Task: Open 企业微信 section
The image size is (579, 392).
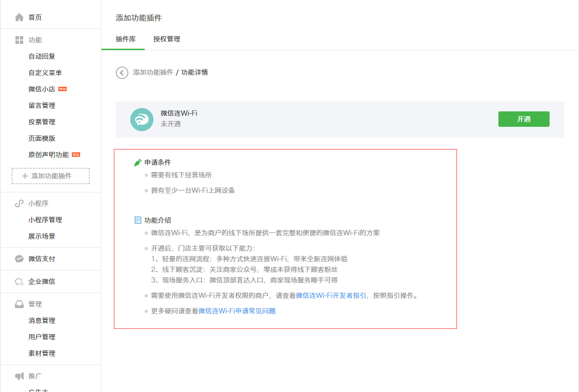Action: pos(42,282)
